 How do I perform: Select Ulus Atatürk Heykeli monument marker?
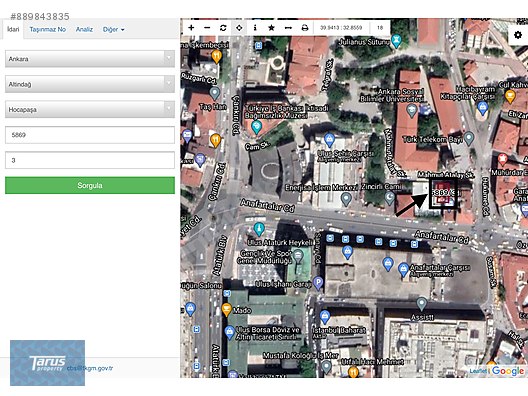[x=258, y=229]
